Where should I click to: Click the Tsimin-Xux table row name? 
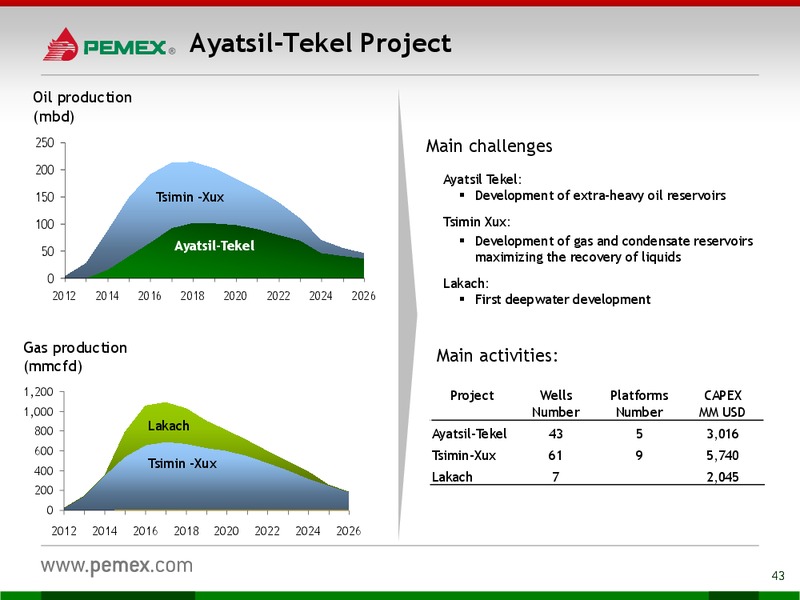464,455
